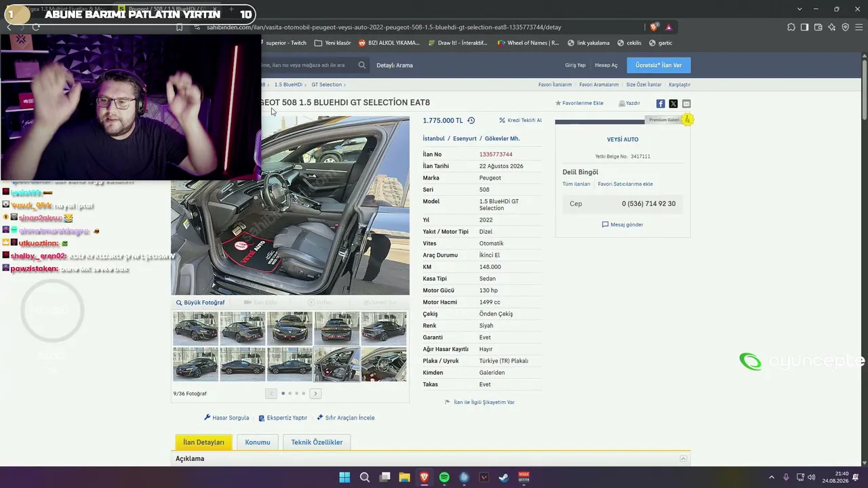Share the listing on Facebook
Screen dimensions: 868x488
click(x=660, y=104)
